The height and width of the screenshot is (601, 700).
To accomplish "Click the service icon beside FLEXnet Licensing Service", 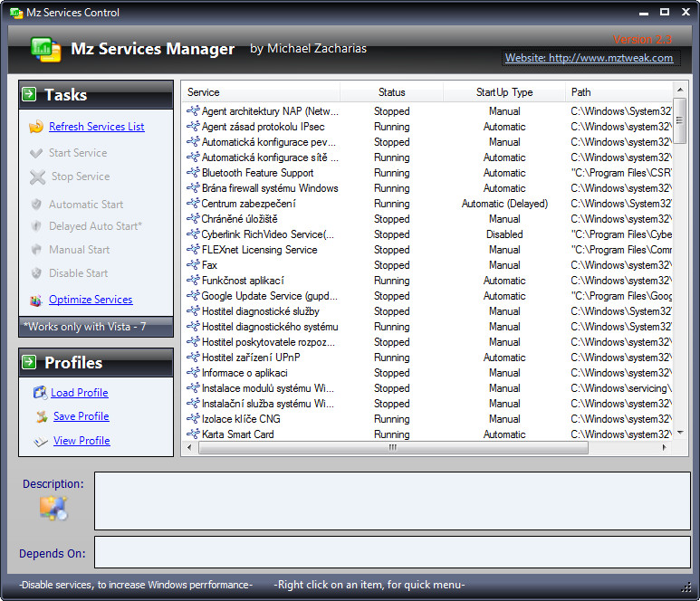I will [193, 250].
